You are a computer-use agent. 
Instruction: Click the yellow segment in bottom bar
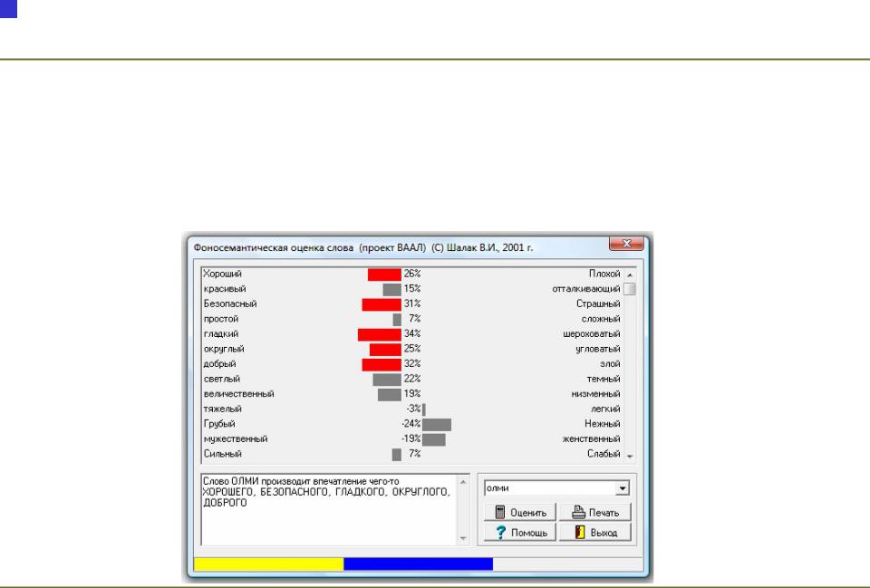tap(268, 564)
